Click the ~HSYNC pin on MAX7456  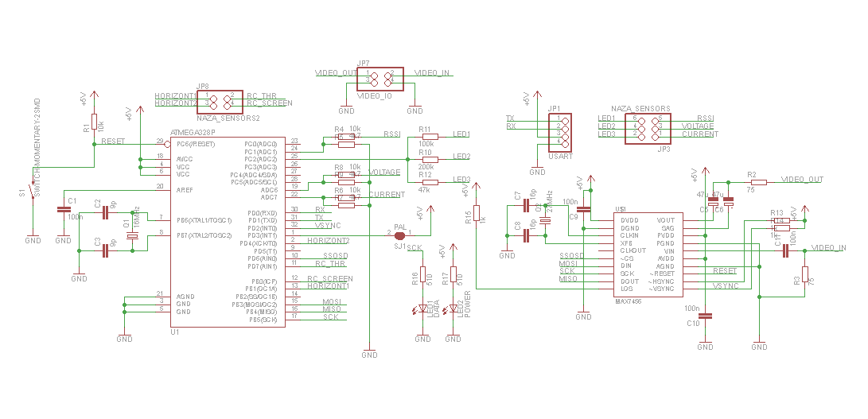(x=661, y=281)
